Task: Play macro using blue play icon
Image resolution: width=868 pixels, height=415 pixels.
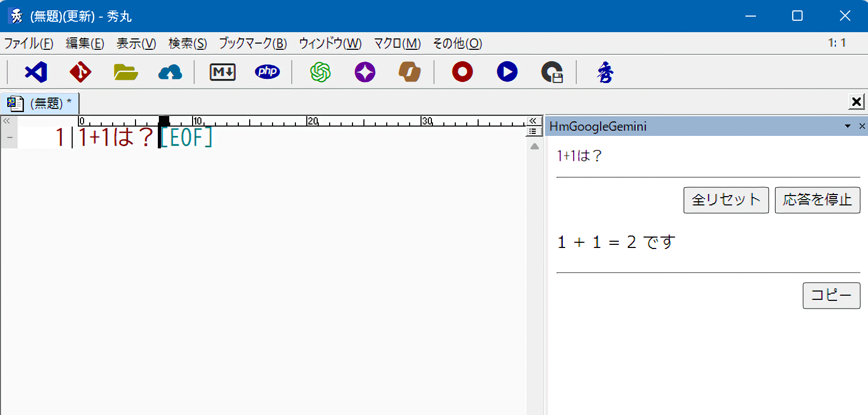Action: (507, 72)
